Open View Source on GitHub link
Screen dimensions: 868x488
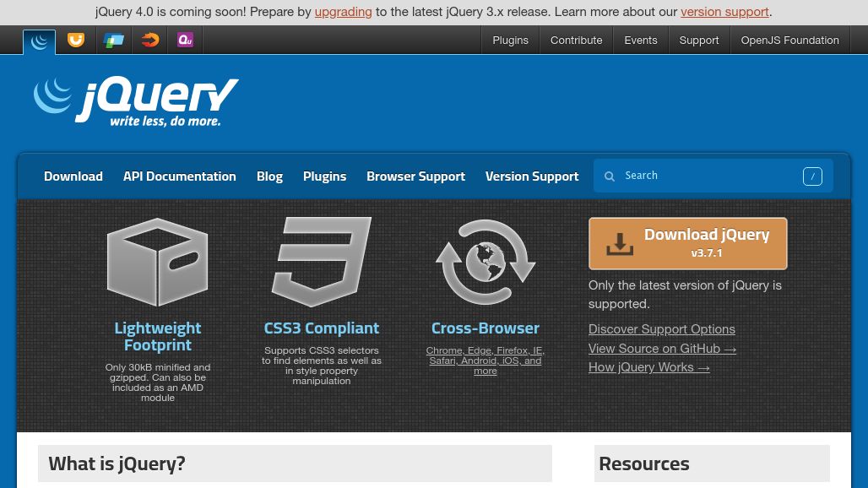[x=662, y=349]
